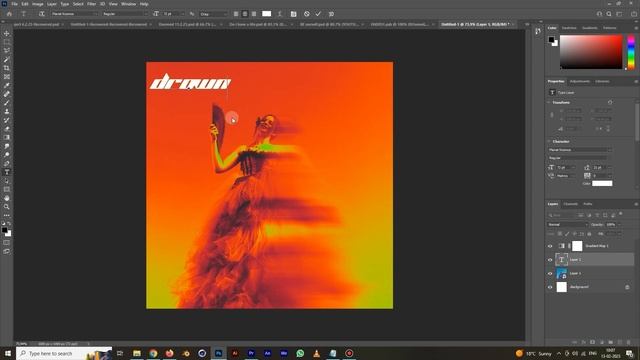This screenshot has width=640, height=360.
Task: Click the text color swatch in options bar
Action: coord(267,14)
